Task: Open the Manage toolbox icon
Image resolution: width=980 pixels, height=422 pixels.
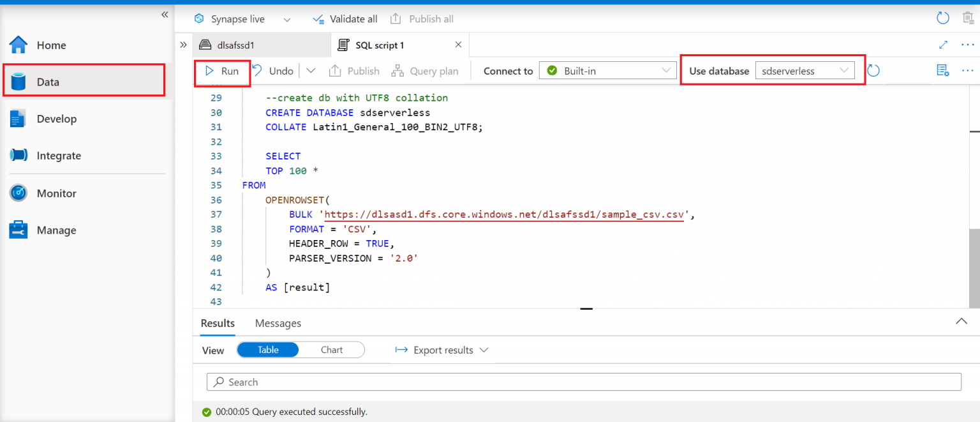Action: coord(19,230)
